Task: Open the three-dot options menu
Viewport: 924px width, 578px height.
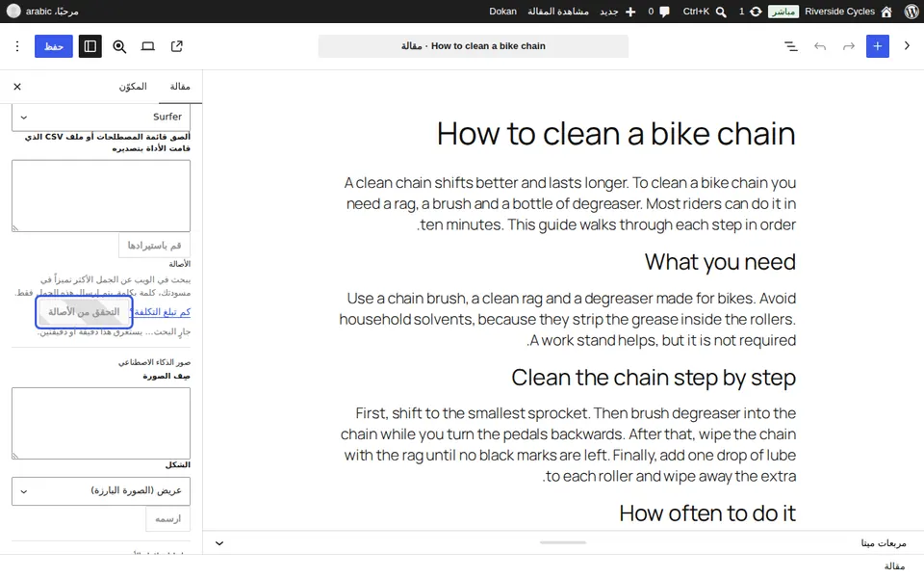Action: (x=17, y=46)
